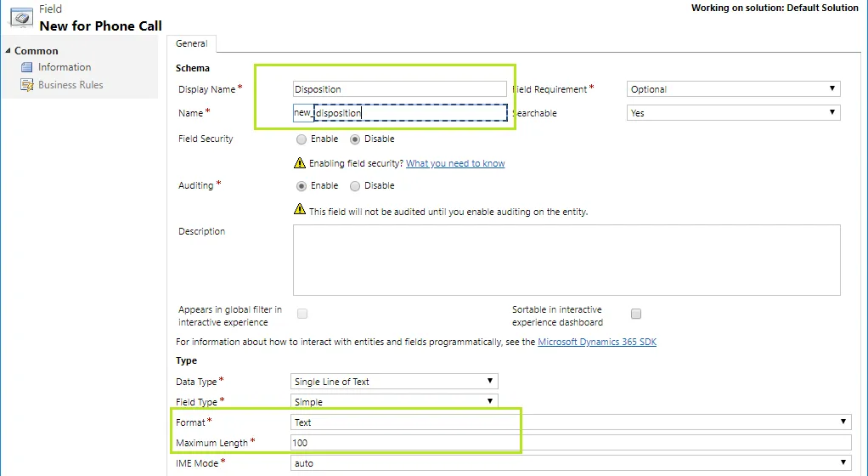
Task: Click the Information page icon in sidebar
Action: [26, 67]
